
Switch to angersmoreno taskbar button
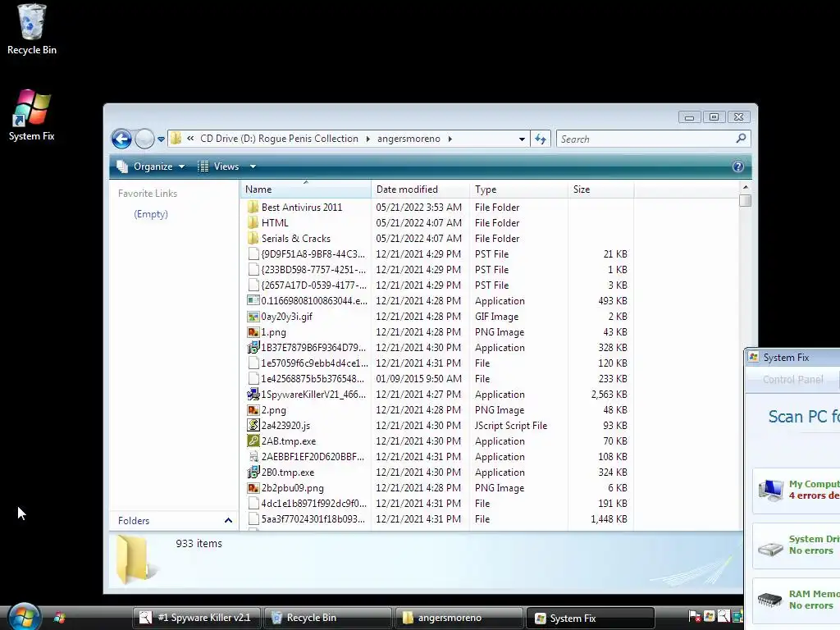click(x=459, y=618)
